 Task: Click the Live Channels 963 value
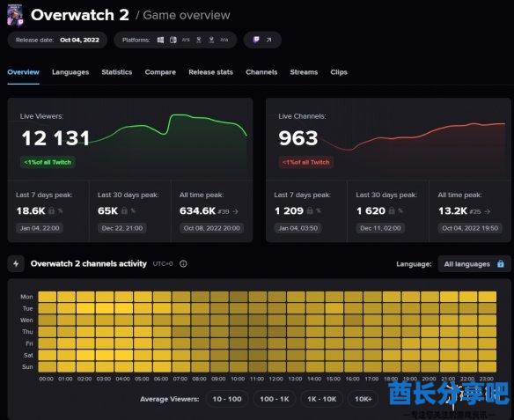click(x=298, y=138)
